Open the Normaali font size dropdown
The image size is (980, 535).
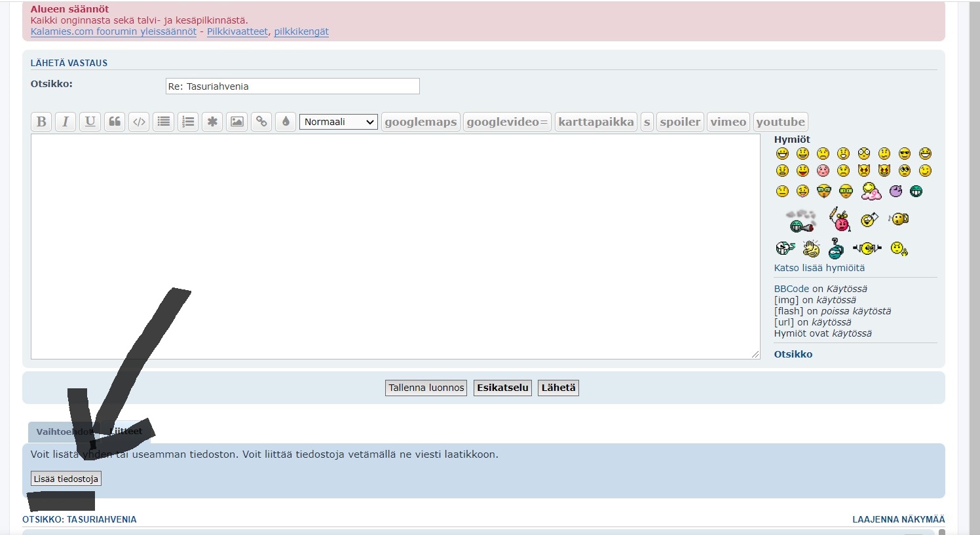pos(338,122)
